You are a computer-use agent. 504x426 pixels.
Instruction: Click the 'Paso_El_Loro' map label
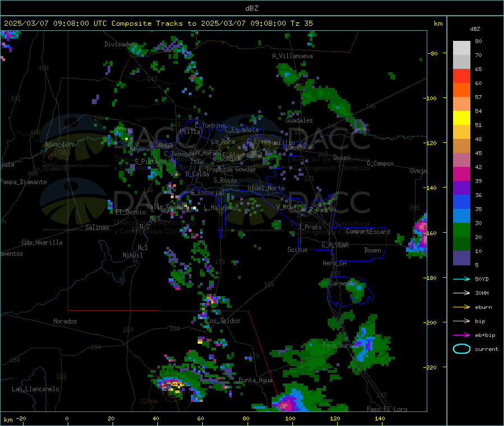click(387, 409)
